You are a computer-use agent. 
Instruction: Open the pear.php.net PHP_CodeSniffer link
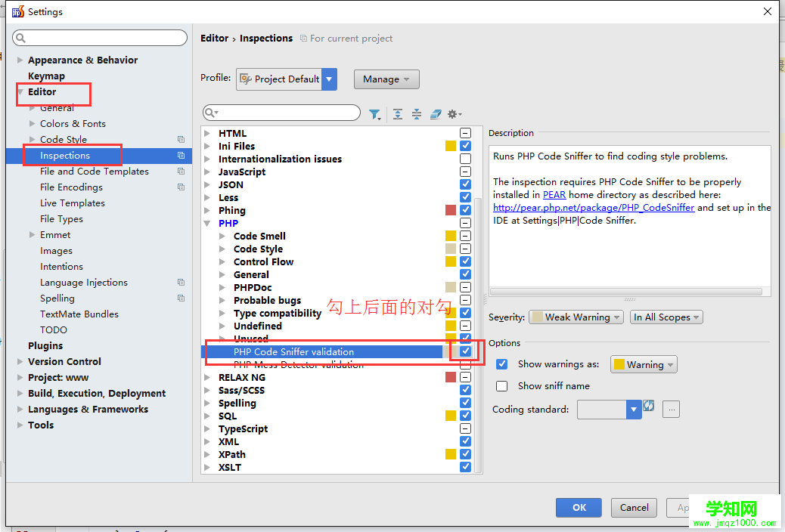pos(594,208)
